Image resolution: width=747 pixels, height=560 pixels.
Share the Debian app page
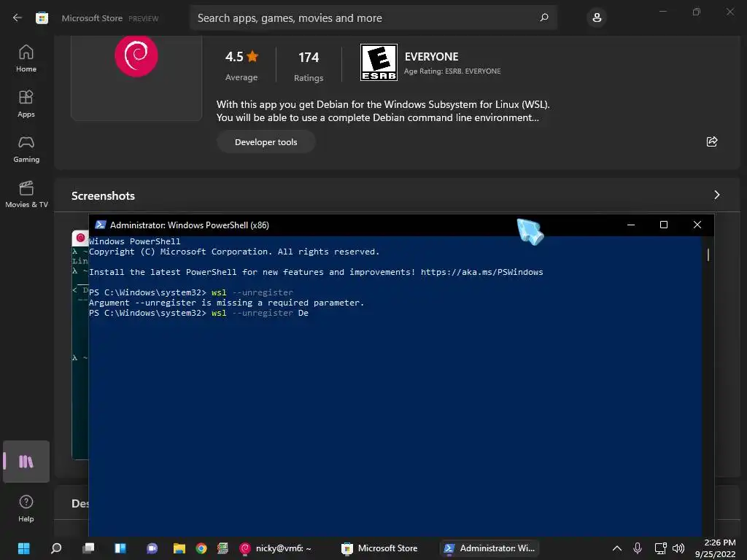(x=712, y=141)
